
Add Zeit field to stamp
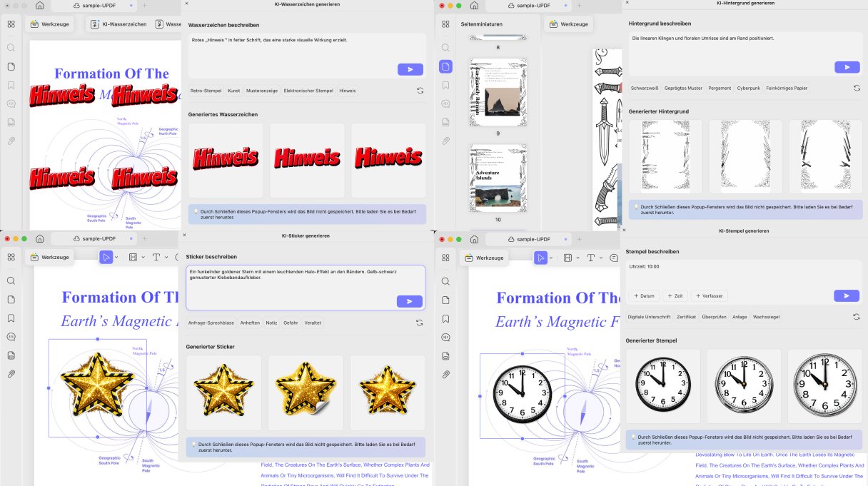point(675,295)
